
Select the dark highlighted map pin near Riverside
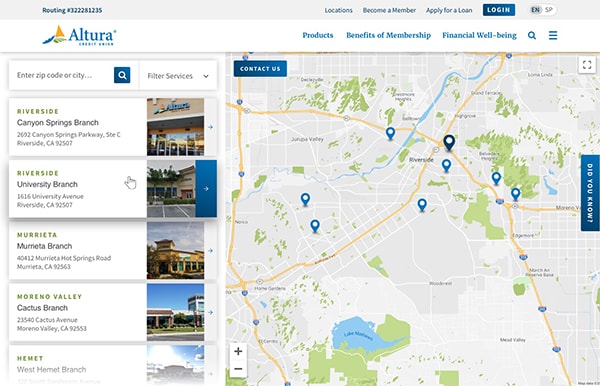449,143
